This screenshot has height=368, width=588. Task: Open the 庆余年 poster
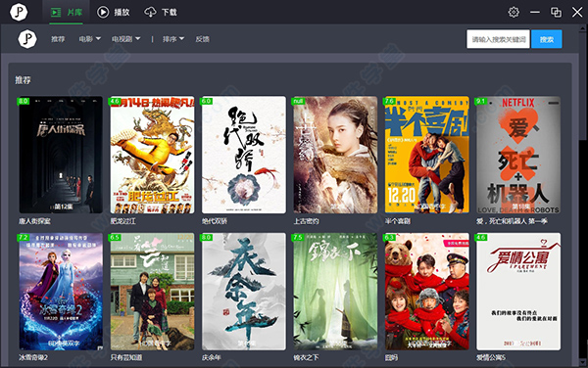click(244, 292)
